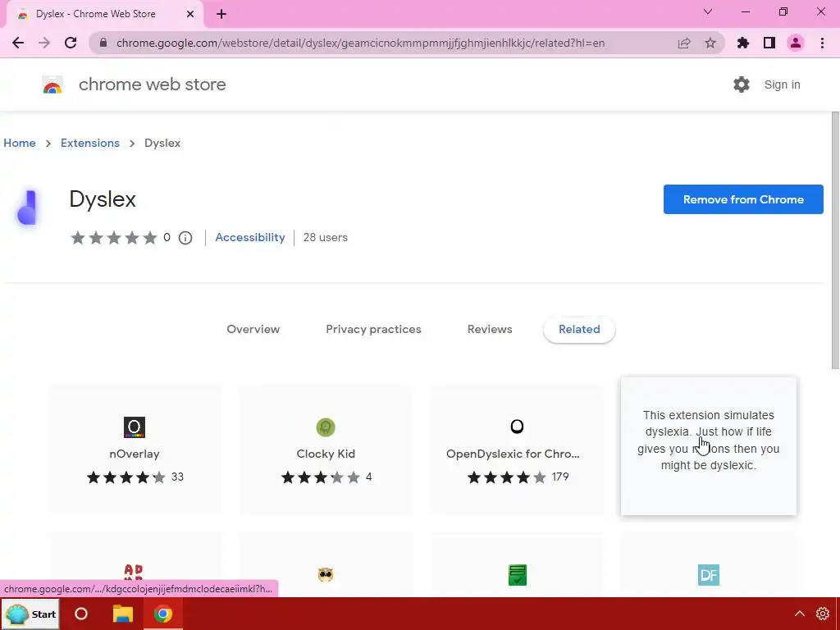Image resolution: width=840 pixels, height=630 pixels.
Task: Share this page using the share icon
Action: tap(684, 43)
